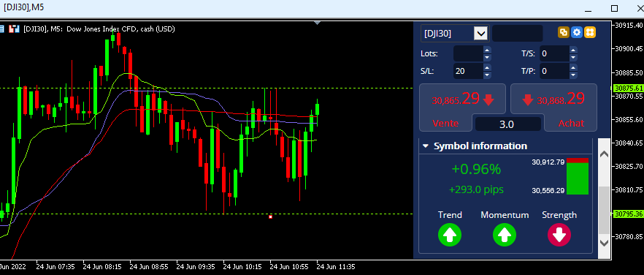Click the blue list icon beside the chart title
The height and width of the screenshot is (275, 644).
point(1,29)
